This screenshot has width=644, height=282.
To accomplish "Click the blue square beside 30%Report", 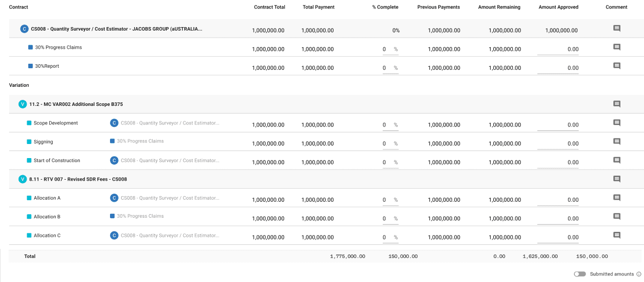I will (31, 66).
